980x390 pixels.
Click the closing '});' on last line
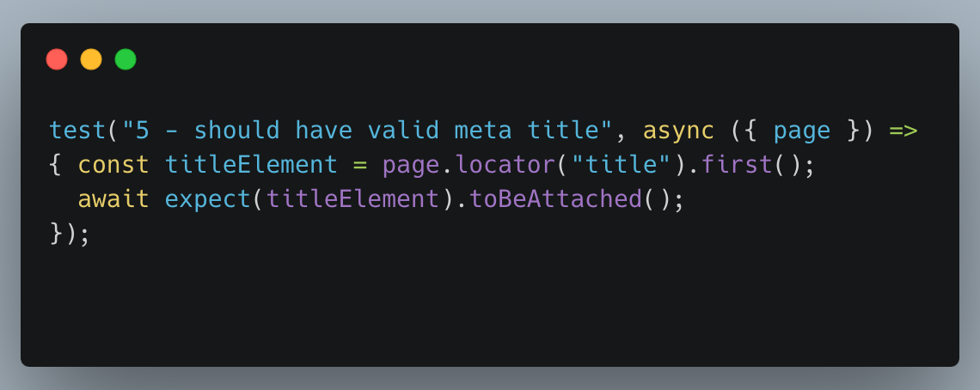click(x=70, y=234)
